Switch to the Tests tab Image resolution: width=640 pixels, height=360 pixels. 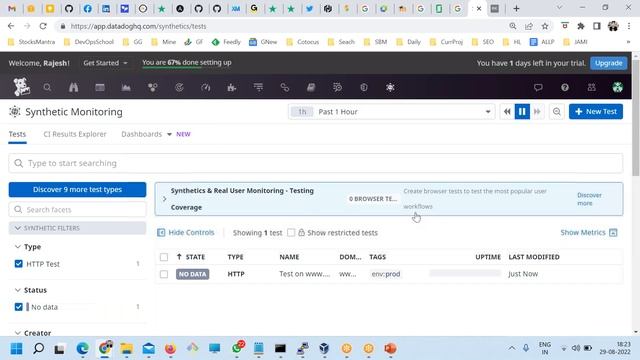17,134
